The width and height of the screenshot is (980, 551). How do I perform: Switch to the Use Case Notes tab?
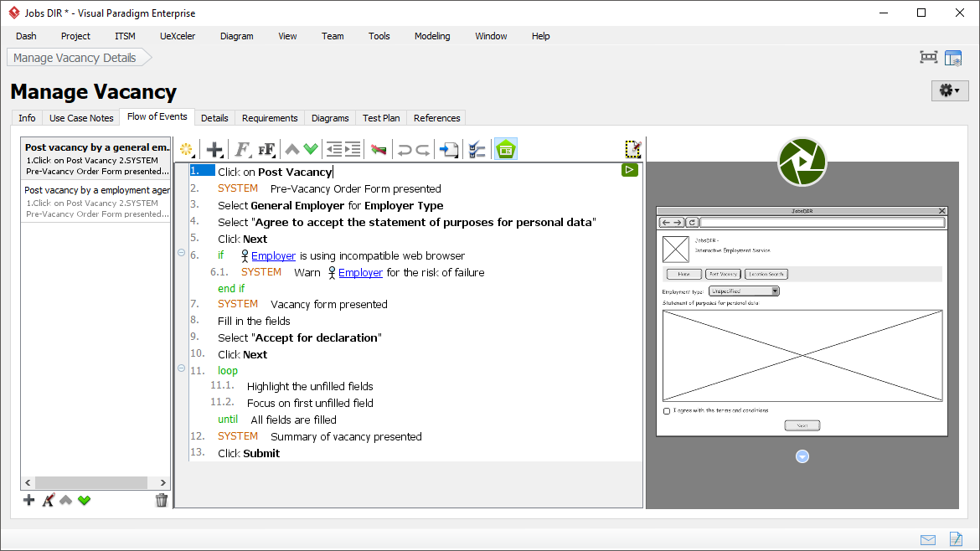[x=81, y=118]
